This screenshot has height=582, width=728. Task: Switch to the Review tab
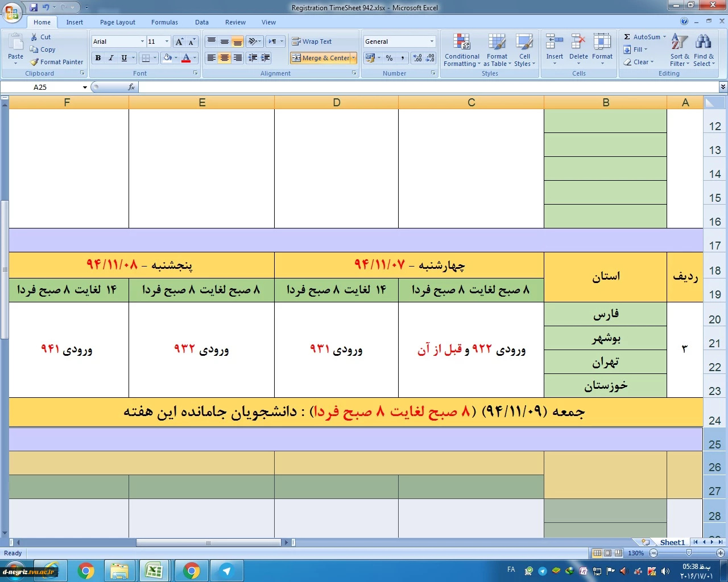pyautogui.click(x=235, y=22)
